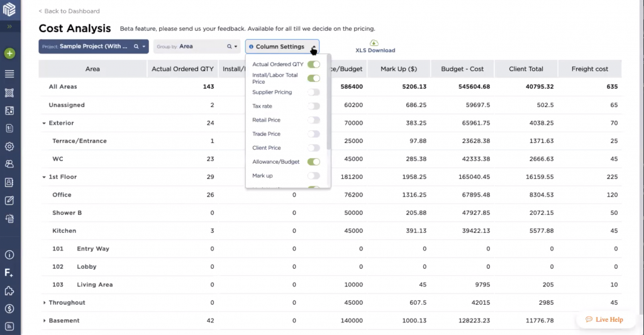Collapse the Exterior area row

point(44,123)
